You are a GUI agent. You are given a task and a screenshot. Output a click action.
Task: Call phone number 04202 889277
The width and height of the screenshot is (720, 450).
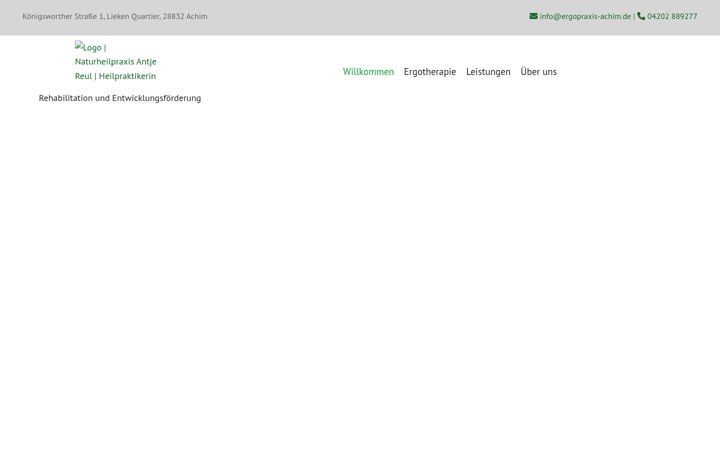(x=672, y=17)
